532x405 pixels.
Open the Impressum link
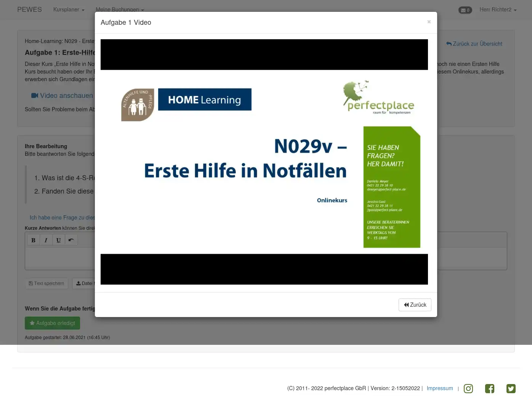coord(440,388)
